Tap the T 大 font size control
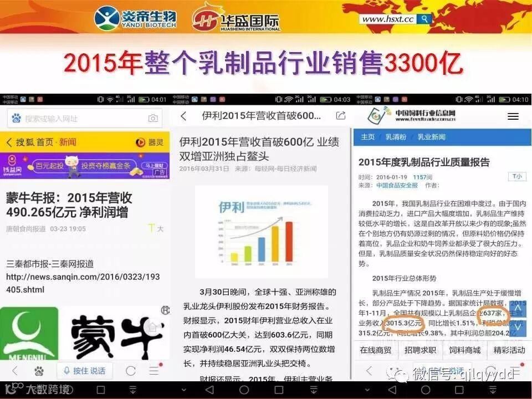Viewport: 532px width, 399px height. tap(156, 228)
